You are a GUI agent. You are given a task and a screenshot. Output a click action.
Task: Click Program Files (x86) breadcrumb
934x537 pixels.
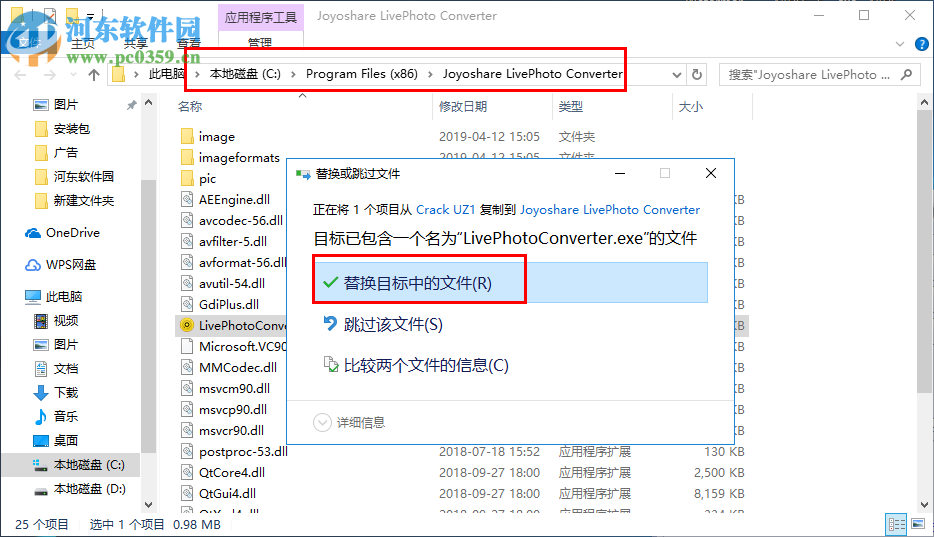tap(362, 74)
